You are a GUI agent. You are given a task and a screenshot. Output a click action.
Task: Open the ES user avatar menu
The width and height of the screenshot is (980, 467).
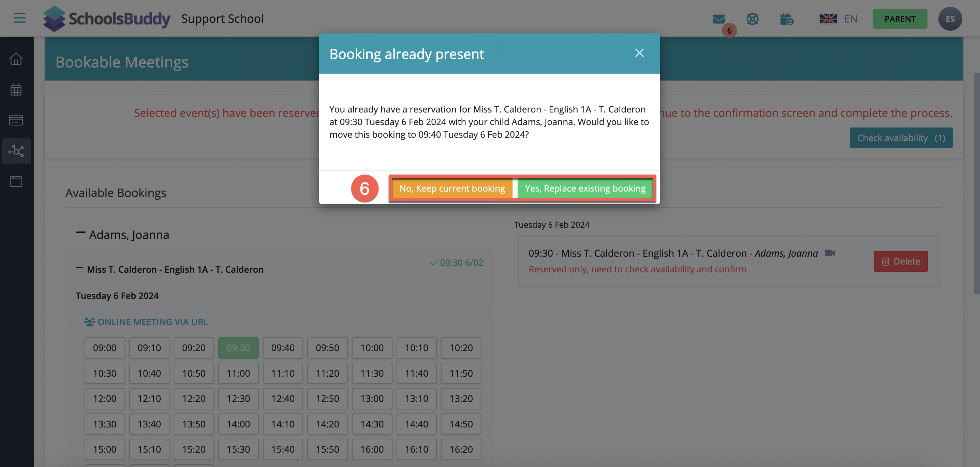pyautogui.click(x=950, y=19)
